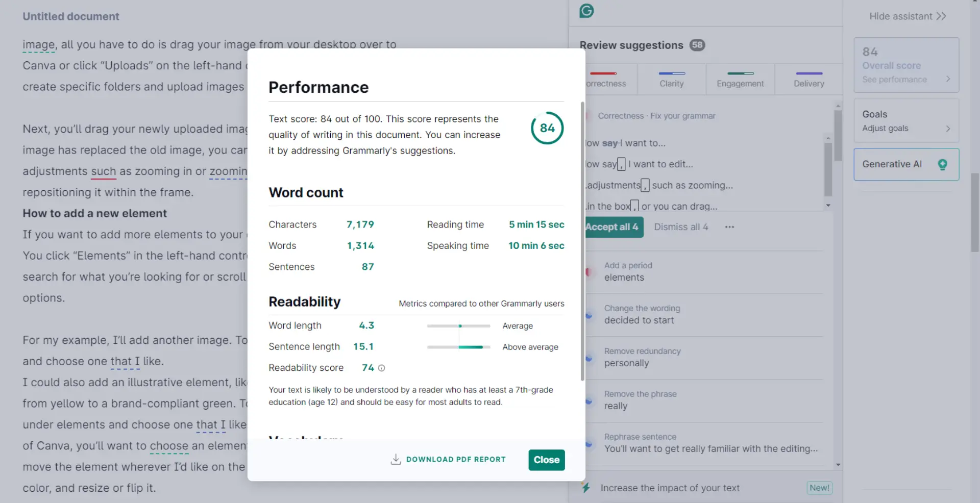Close the Performance dialog

pos(547,460)
